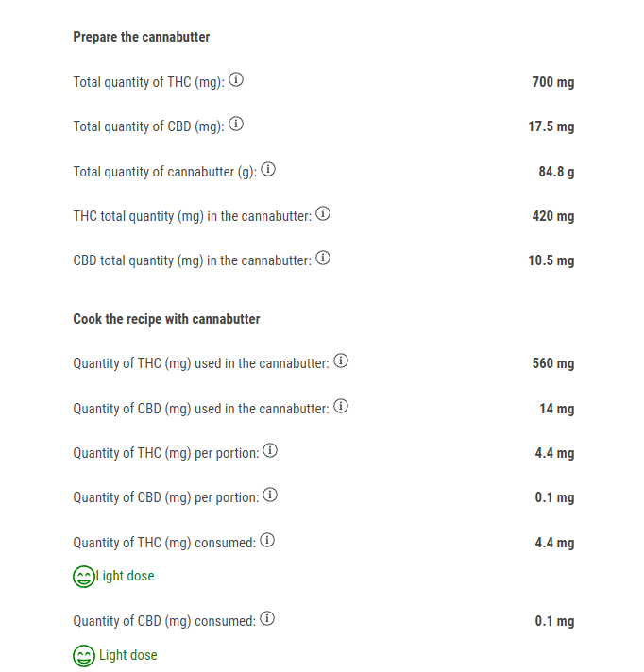Click the Cook the recipe with cannabutter heading

166,319
